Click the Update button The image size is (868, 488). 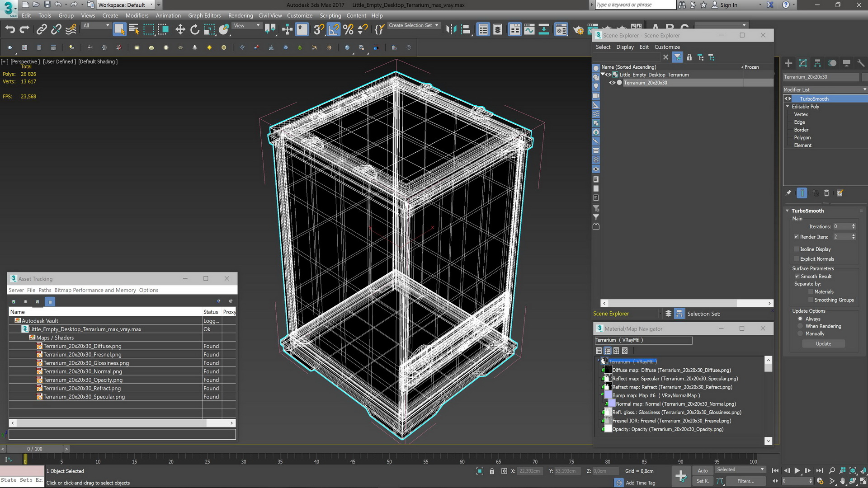[823, 344]
